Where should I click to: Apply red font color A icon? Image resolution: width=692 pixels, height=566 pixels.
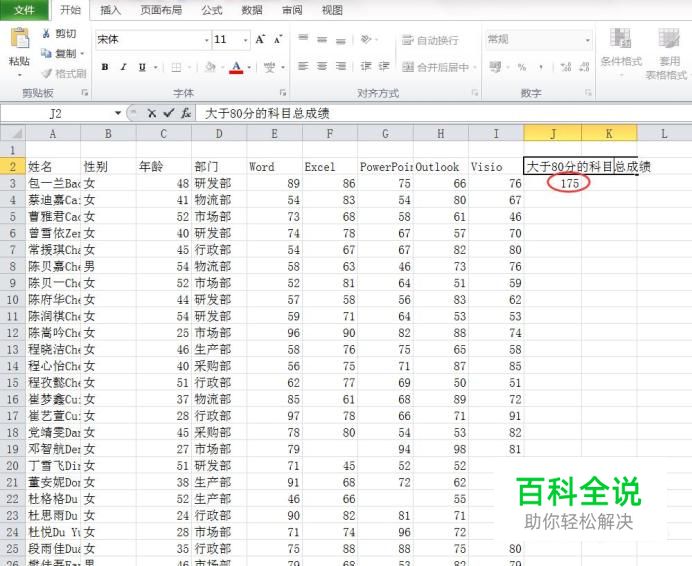[236, 67]
